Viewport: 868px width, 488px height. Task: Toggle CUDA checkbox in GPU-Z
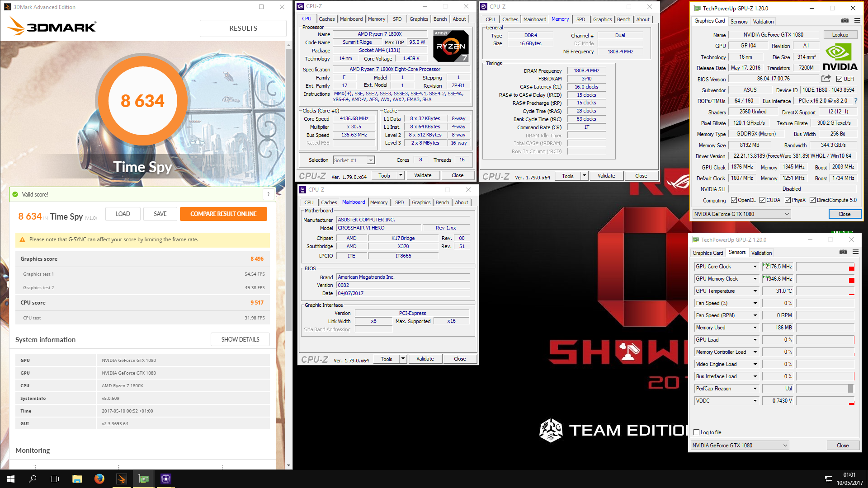point(762,200)
